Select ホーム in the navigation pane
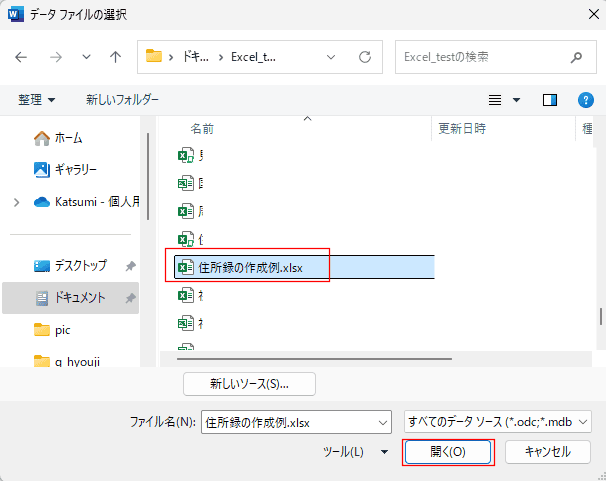 [68, 138]
